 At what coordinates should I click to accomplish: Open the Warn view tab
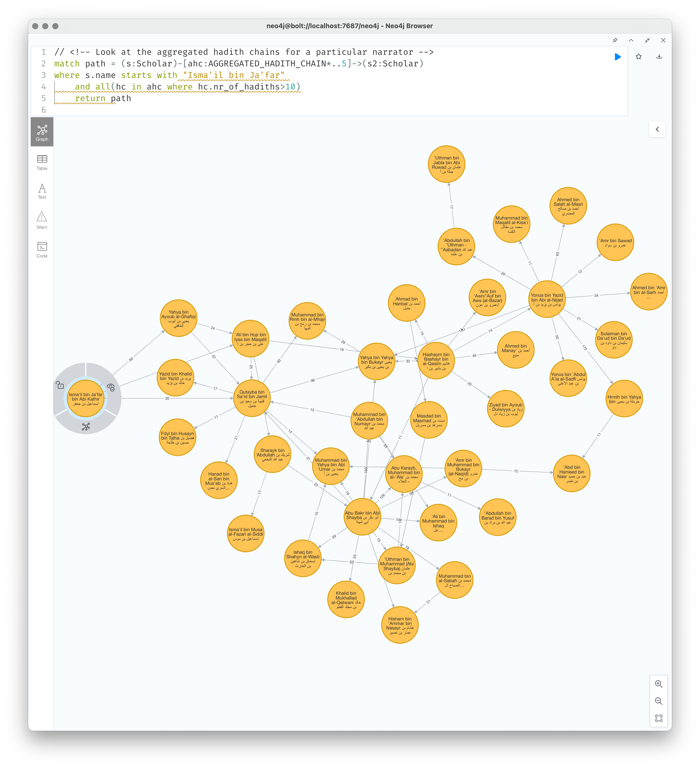click(42, 220)
